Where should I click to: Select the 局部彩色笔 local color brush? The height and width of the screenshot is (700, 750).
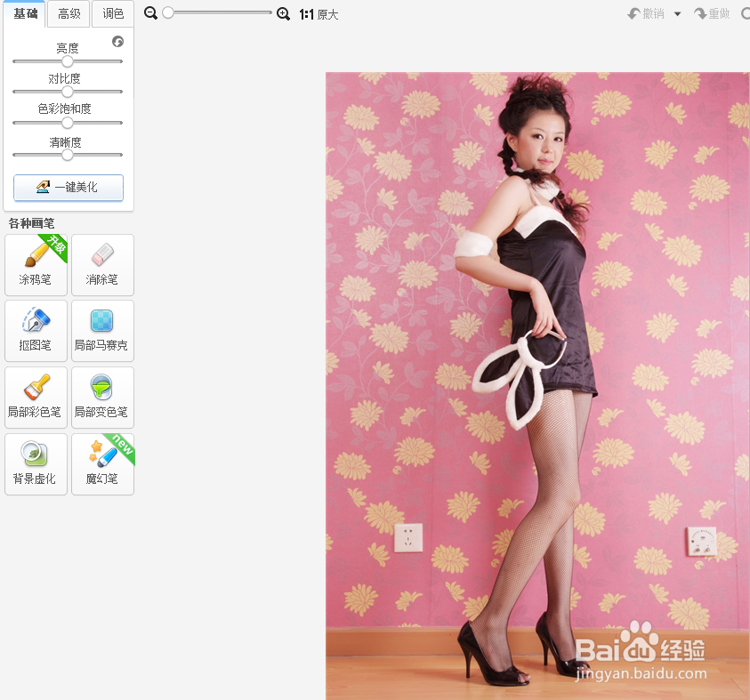(36, 398)
